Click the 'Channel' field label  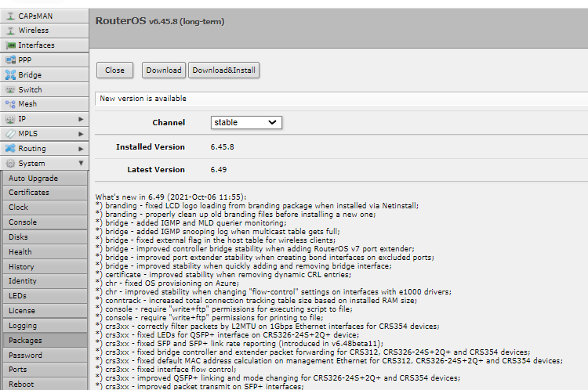point(169,122)
